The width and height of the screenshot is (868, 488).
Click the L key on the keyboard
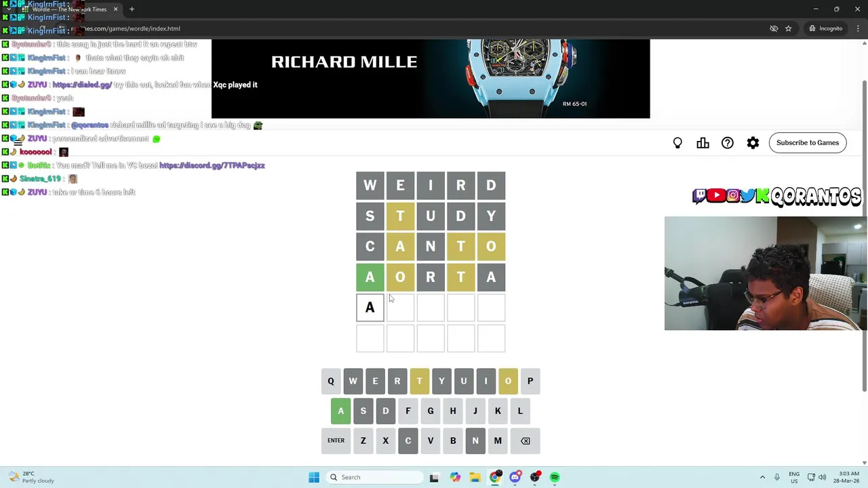pos(520,411)
